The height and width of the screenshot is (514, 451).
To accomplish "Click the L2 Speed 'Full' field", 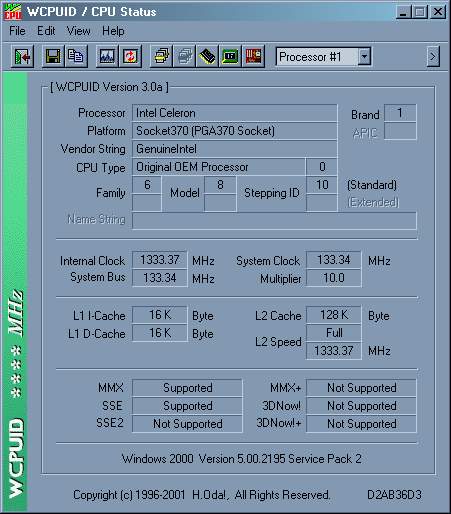I will 334,333.
